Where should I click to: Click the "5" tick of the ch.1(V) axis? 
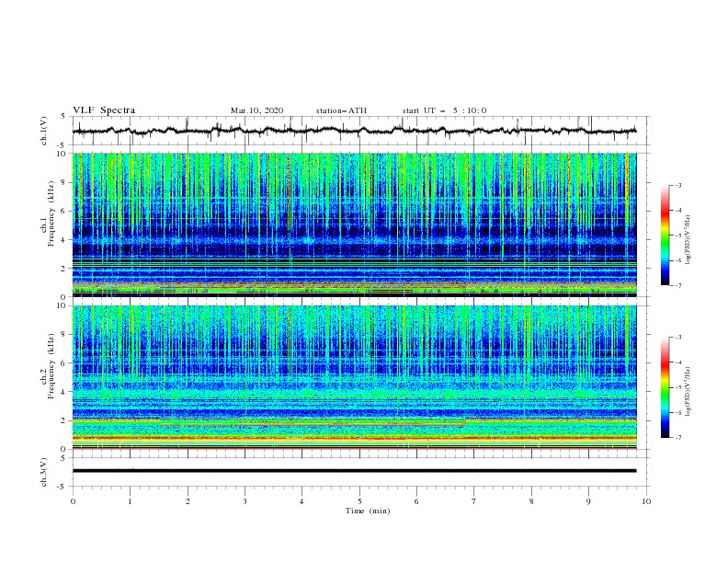pyautogui.click(x=64, y=117)
